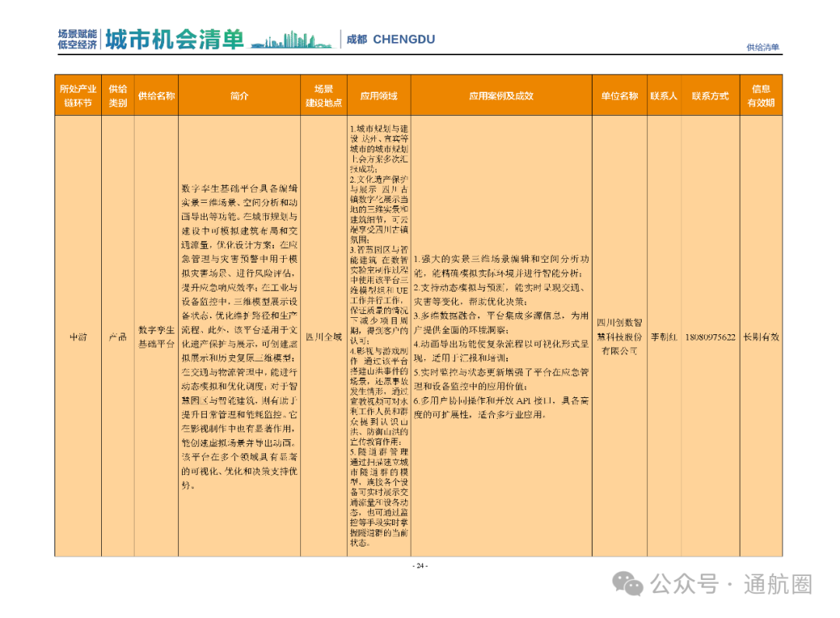The width and height of the screenshot is (840, 618).
Task: Select the 所处产业链环节 column header
Action: coord(79,96)
